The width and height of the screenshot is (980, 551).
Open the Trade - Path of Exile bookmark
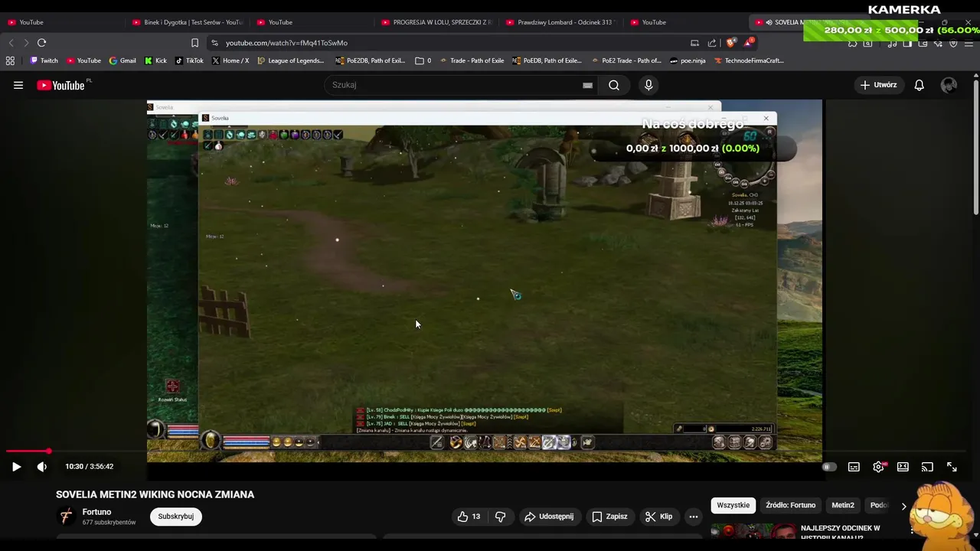point(472,60)
